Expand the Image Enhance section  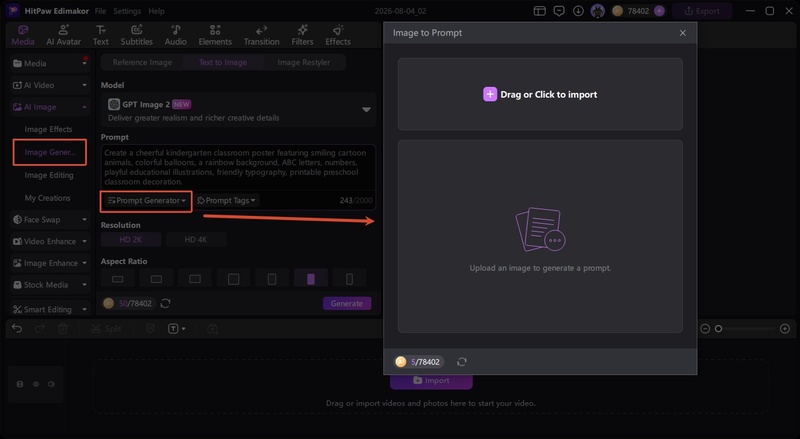tap(49, 263)
